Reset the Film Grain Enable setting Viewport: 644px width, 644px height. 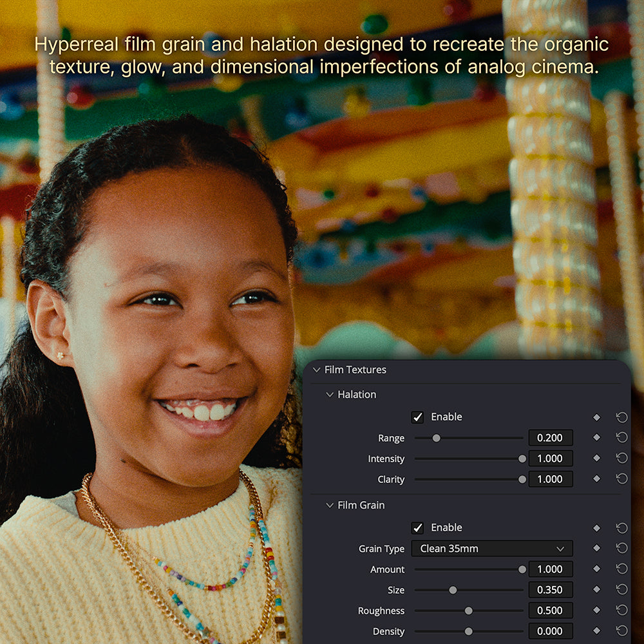tap(622, 528)
